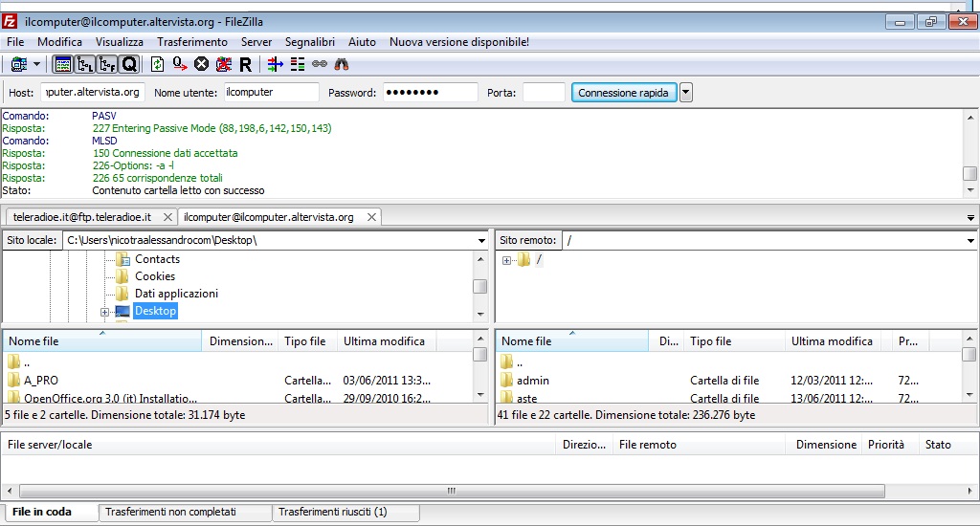Image resolution: width=980 pixels, height=526 pixels.
Task: Open the Sito remoto path dropdown
Action: pyautogui.click(x=970, y=240)
